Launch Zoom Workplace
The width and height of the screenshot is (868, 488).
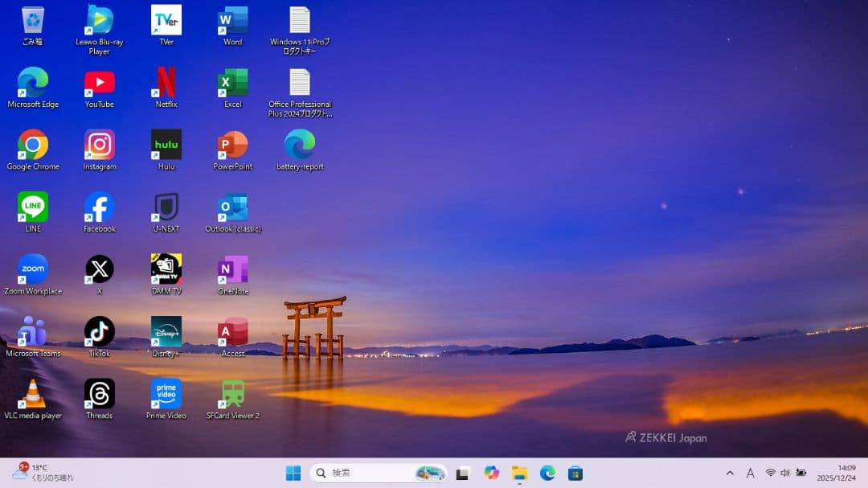pyautogui.click(x=33, y=270)
